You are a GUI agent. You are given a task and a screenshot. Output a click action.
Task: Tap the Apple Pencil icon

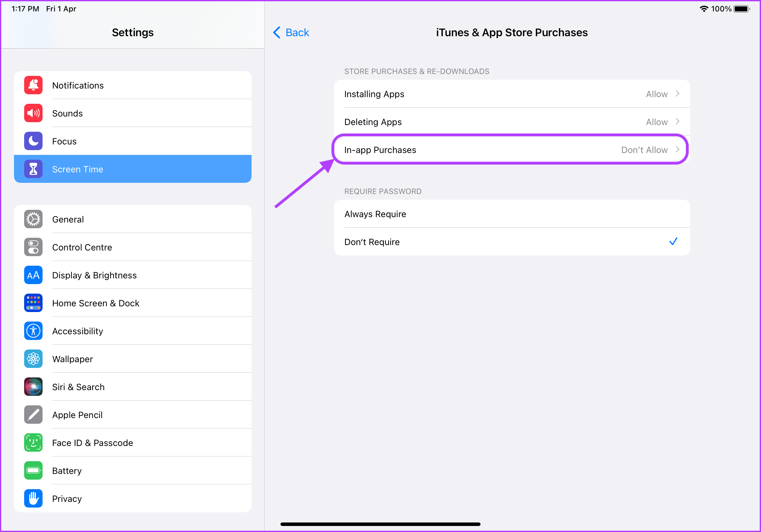click(x=33, y=415)
